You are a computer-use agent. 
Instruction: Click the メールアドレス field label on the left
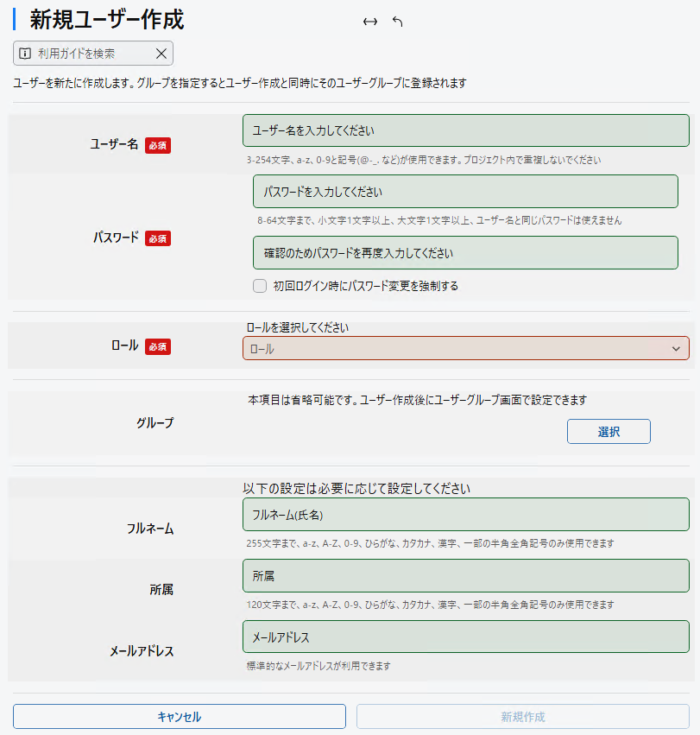tap(142, 651)
